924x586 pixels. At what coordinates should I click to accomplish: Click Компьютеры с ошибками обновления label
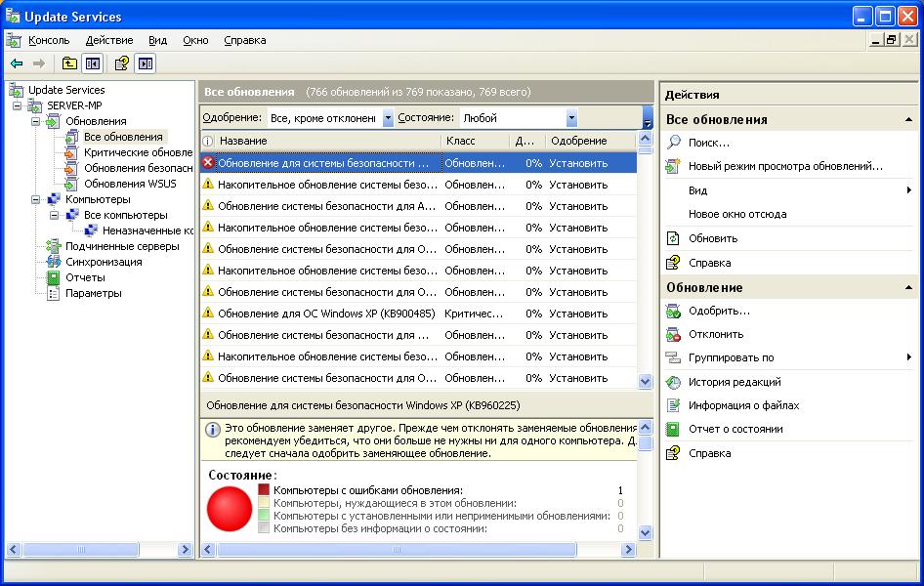point(367,490)
